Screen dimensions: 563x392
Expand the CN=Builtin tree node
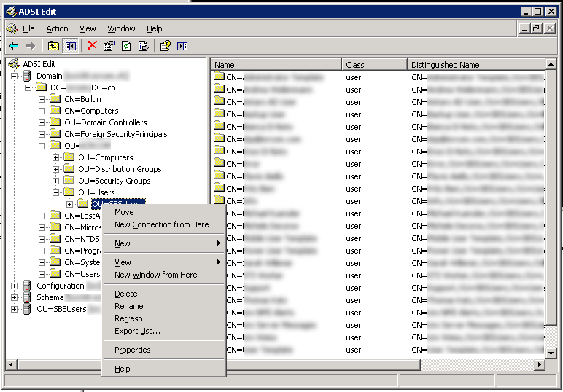coord(42,99)
